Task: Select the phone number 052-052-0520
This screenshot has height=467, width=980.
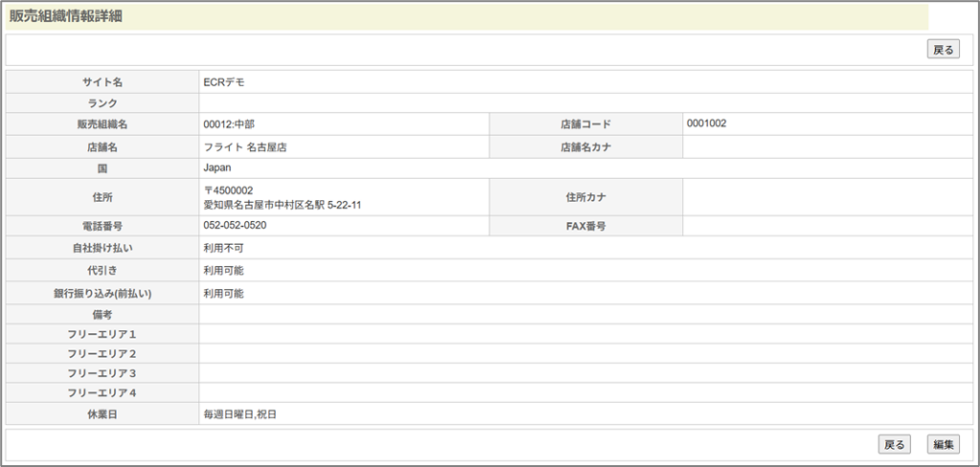Action: [x=234, y=226]
